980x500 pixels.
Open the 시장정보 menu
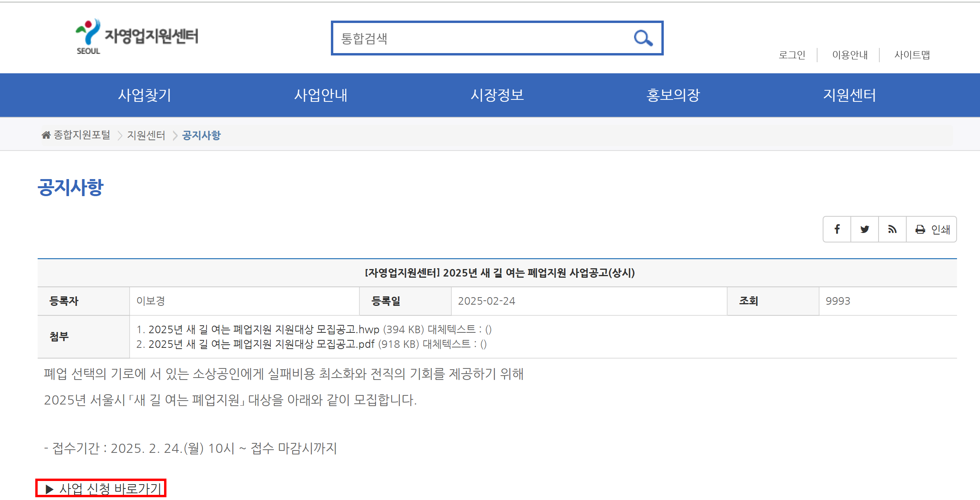(497, 95)
